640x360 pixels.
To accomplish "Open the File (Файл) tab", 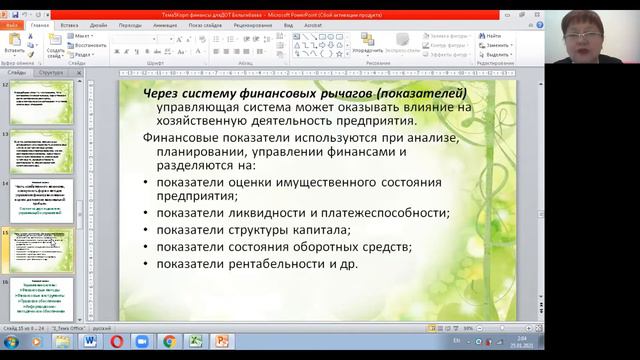I will [x=12, y=25].
